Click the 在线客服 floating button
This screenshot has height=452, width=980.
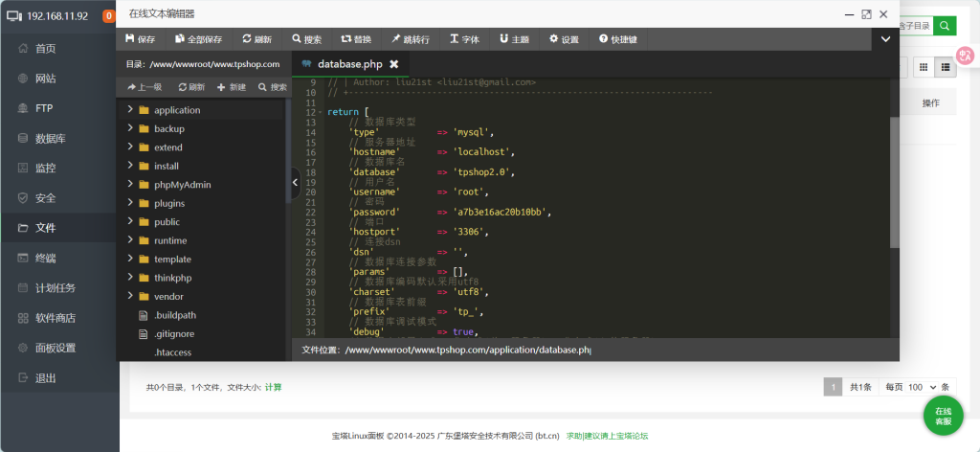(x=943, y=416)
